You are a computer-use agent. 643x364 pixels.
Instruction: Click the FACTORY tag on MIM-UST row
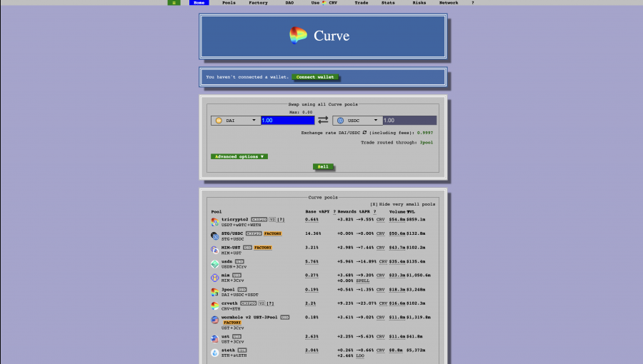tap(263, 248)
